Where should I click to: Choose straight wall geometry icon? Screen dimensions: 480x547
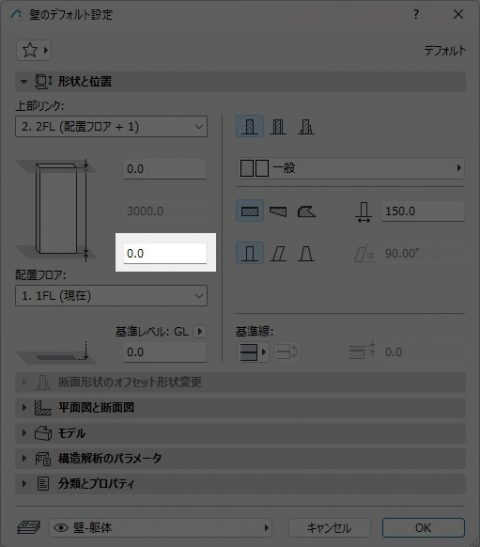click(x=250, y=211)
